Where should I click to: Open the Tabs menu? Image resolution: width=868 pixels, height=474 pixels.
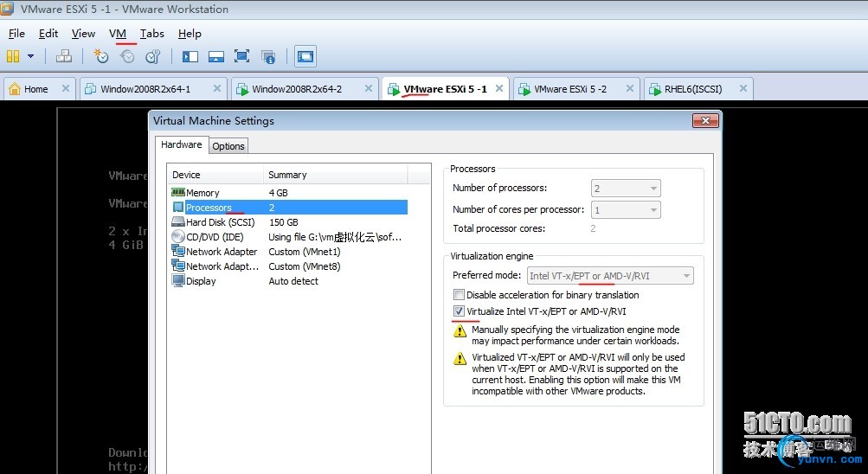(151, 34)
